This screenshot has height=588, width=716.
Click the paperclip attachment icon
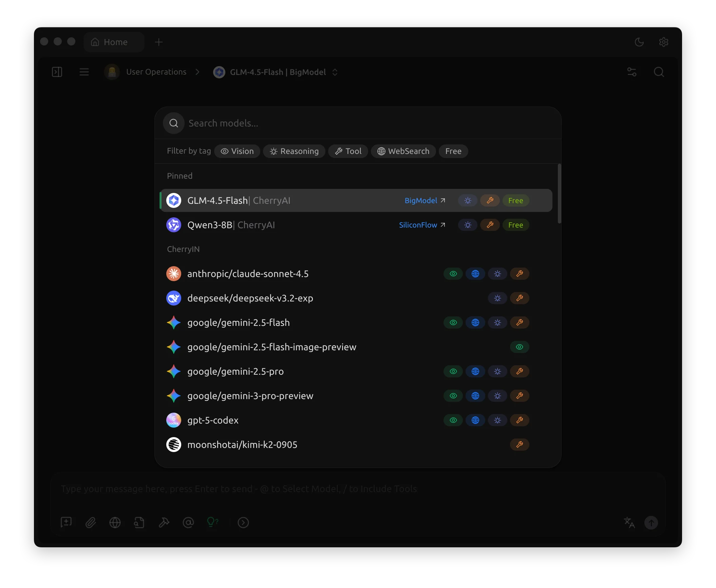(91, 523)
